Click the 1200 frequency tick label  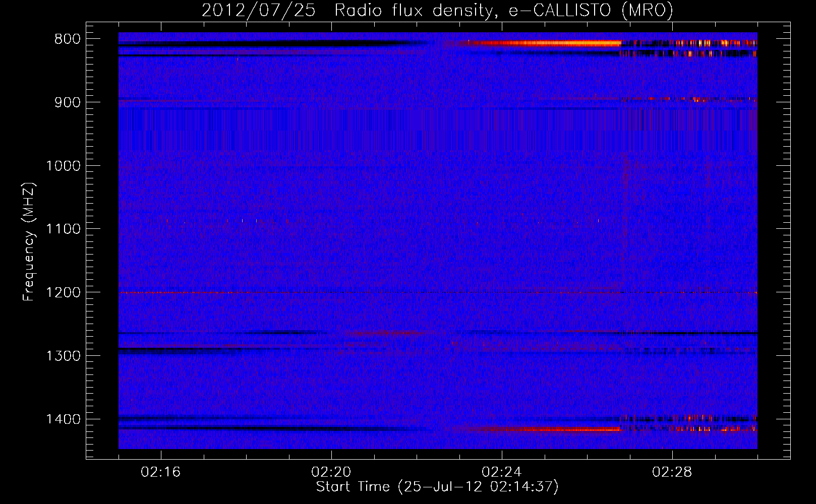click(64, 292)
